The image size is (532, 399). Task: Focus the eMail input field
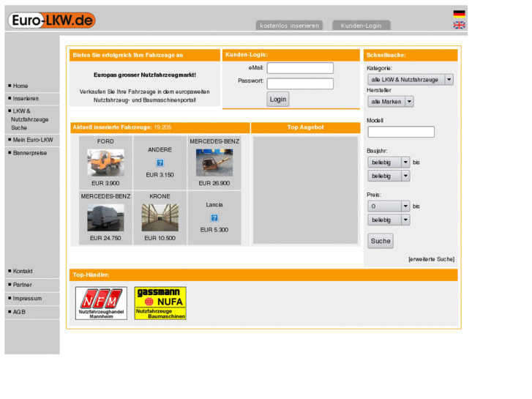click(300, 68)
